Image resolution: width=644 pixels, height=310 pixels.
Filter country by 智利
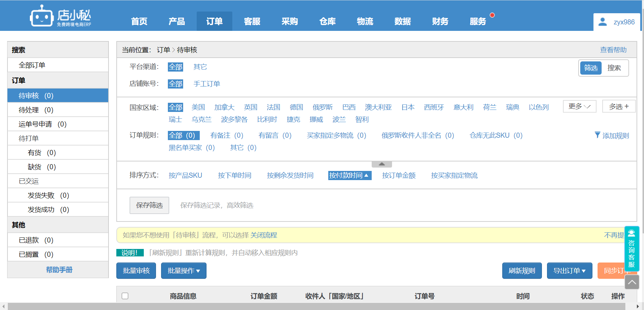(x=362, y=119)
